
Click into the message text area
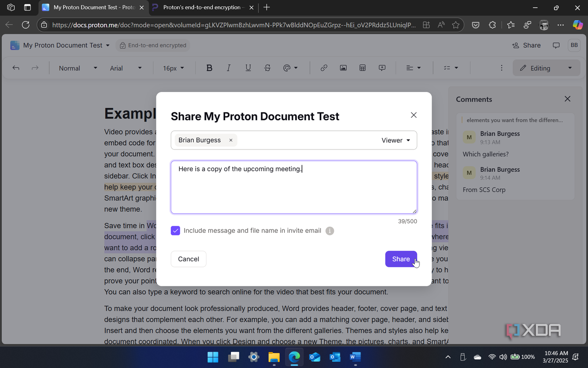click(x=294, y=187)
